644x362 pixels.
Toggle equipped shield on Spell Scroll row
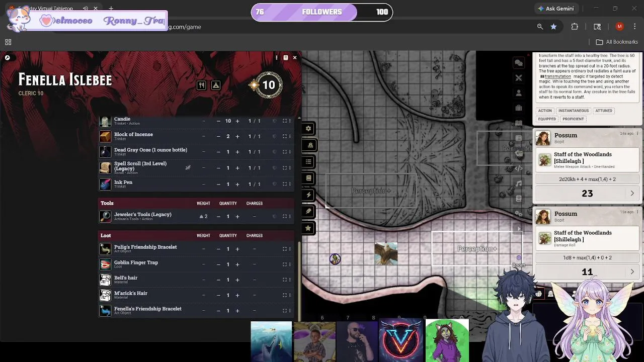(274, 168)
